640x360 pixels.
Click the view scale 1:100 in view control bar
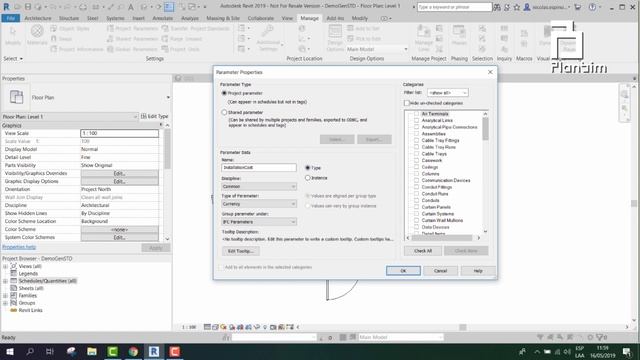[x=189, y=327]
